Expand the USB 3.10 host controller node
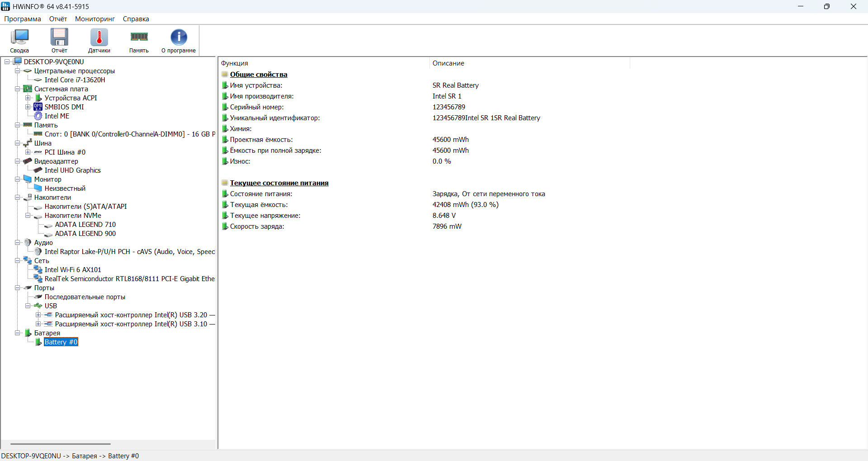 pyautogui.click(x=38, y=324)
